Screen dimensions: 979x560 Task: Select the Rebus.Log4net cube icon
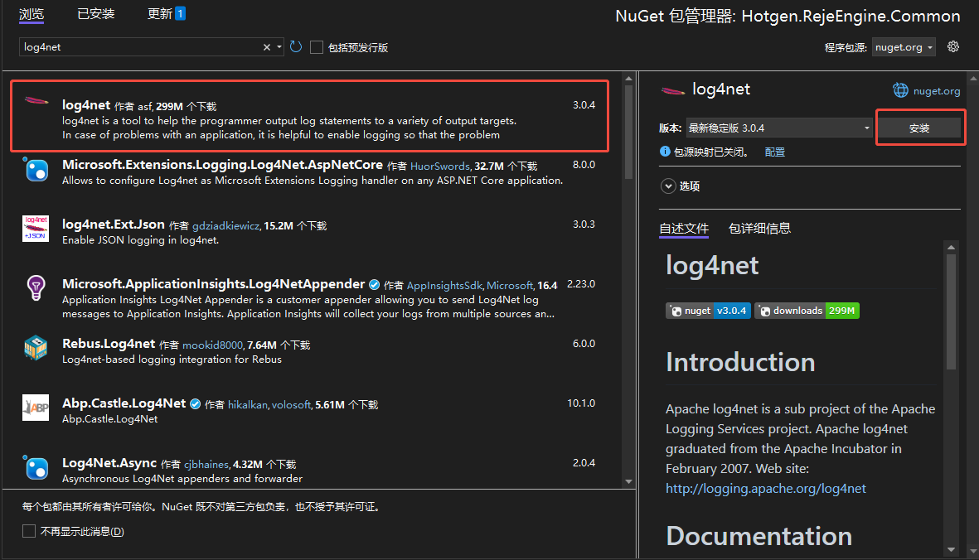[36, 348]
